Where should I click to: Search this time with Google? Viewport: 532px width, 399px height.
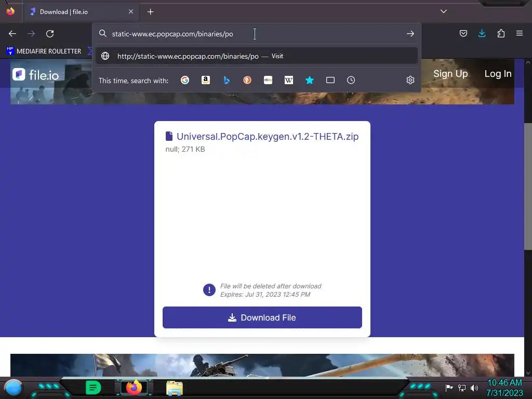pos(185,80)
